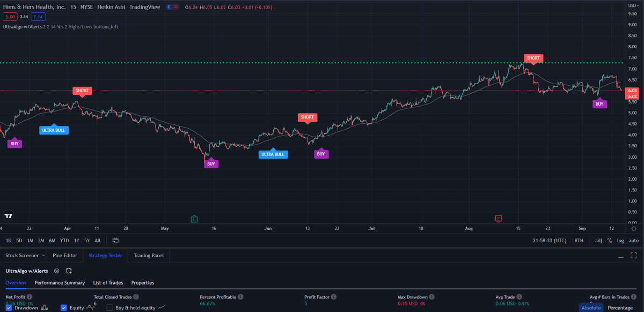
Task: Set range to All
Action: pos(97,241)
